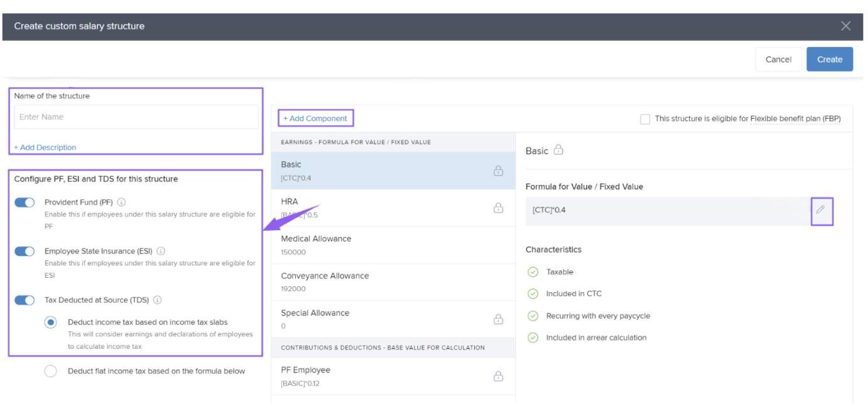Screen dimensions: 868x419
Task: Check the Flexible benefit plan eligibility box
Action: (x=645, y=119)
